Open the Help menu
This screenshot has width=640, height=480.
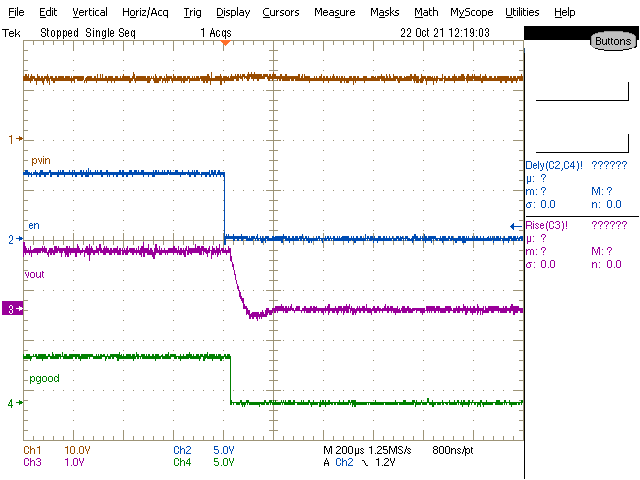tap(564, 12)
